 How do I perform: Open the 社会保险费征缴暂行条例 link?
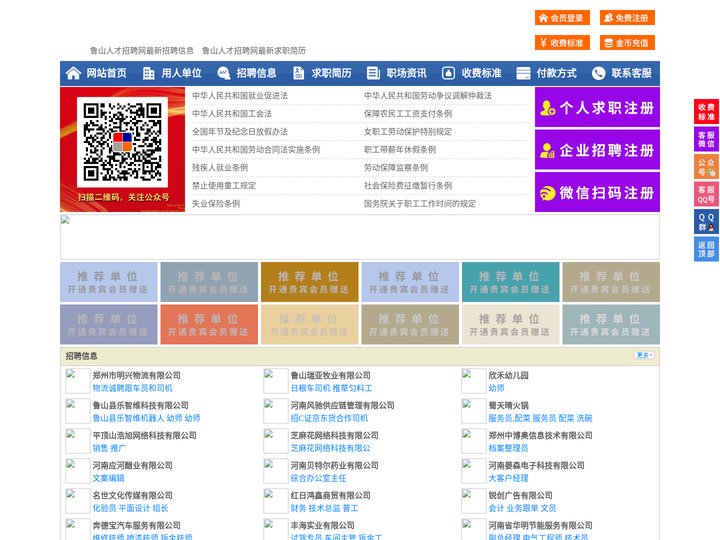(x=408, y=186)
